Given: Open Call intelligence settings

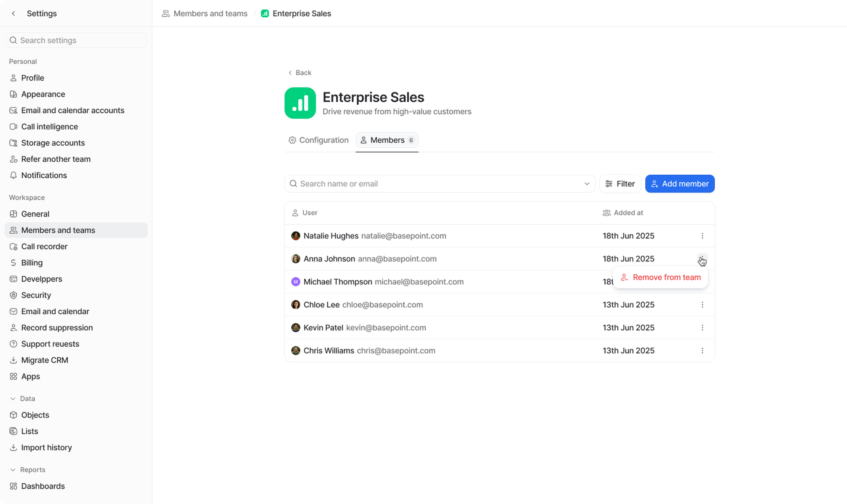Looking at the screenshot, I should point(50,127).
